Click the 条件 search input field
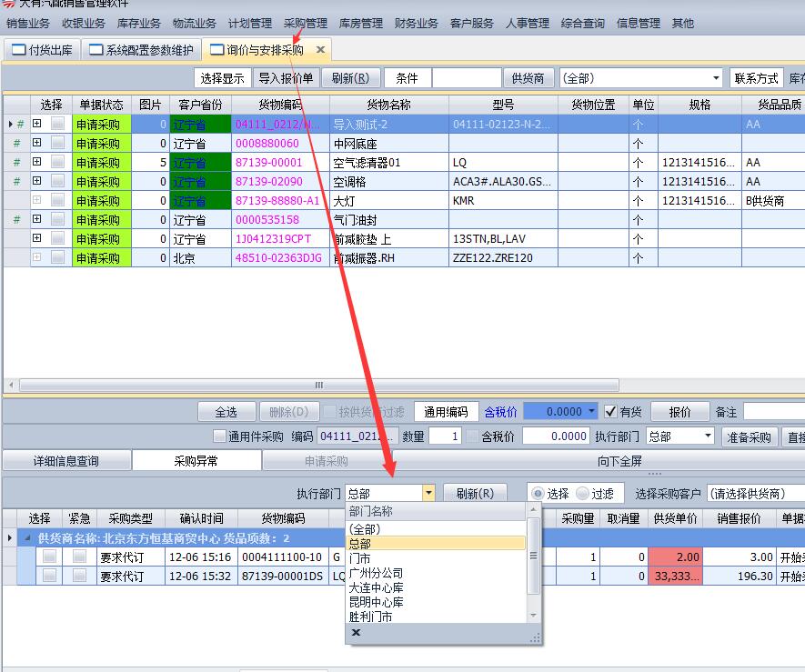 point(467,78)
